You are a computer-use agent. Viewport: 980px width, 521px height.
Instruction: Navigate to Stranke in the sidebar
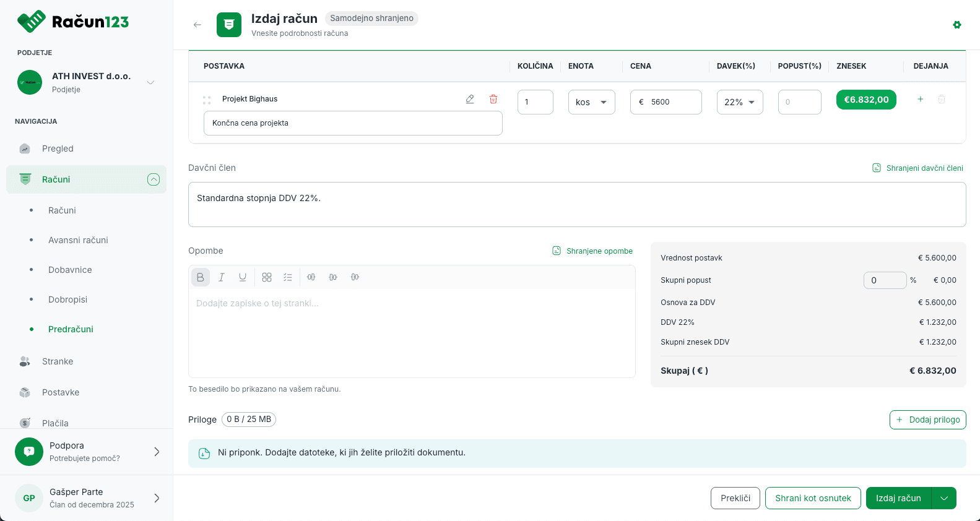(58, 361)
